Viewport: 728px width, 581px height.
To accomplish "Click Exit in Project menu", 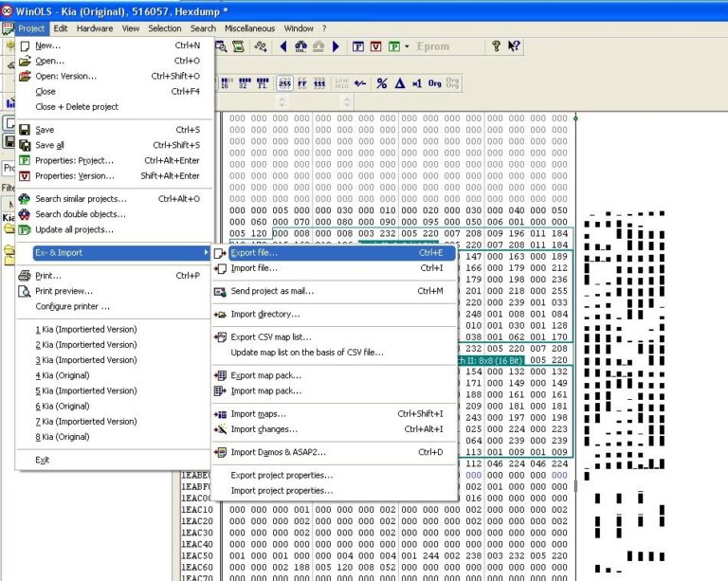I will [115, 460].
